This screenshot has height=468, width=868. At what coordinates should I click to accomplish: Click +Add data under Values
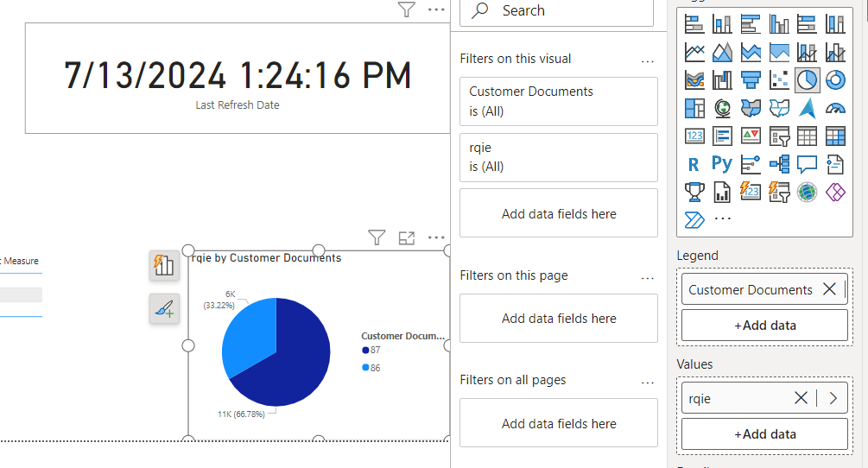click(764, 434)
